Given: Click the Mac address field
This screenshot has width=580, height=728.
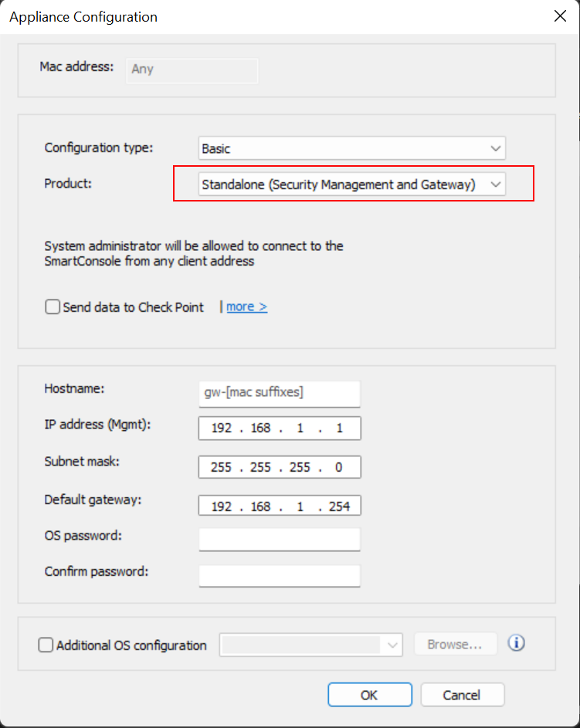Looking at the screenshot, I should pos(192,69).
